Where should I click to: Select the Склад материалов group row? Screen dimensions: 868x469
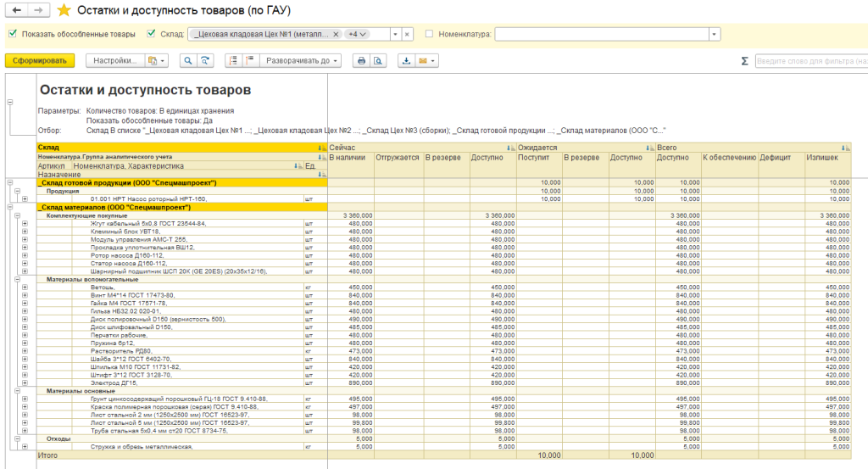[182, 207]
